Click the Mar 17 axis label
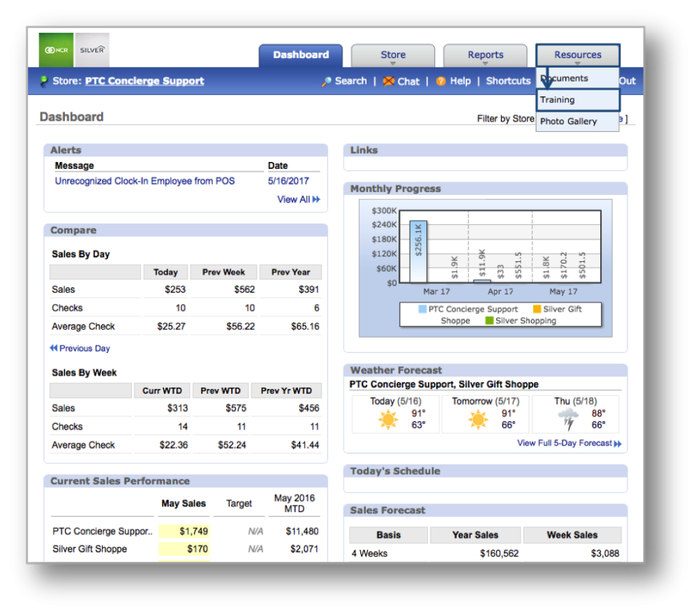 [x=436, y=291]
